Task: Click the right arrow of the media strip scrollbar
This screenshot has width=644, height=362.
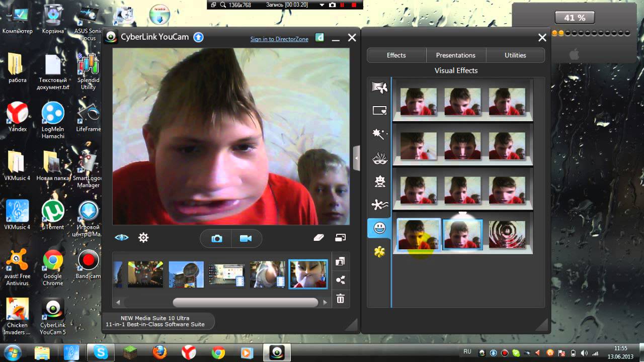Action: 325,302
